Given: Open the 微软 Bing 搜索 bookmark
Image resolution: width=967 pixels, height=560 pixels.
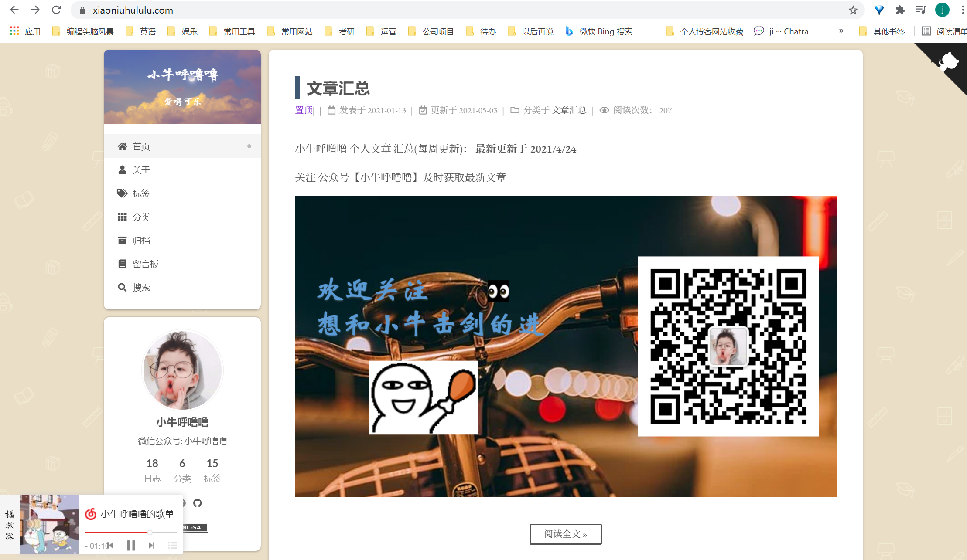Looking at the screenshot, I should coord(605,31).
